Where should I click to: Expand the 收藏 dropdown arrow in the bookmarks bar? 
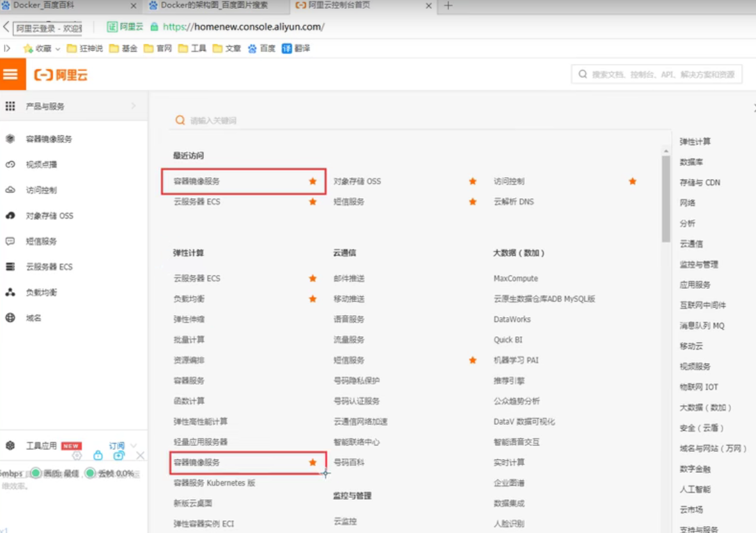pyautogui.click(x=58, y=49)
